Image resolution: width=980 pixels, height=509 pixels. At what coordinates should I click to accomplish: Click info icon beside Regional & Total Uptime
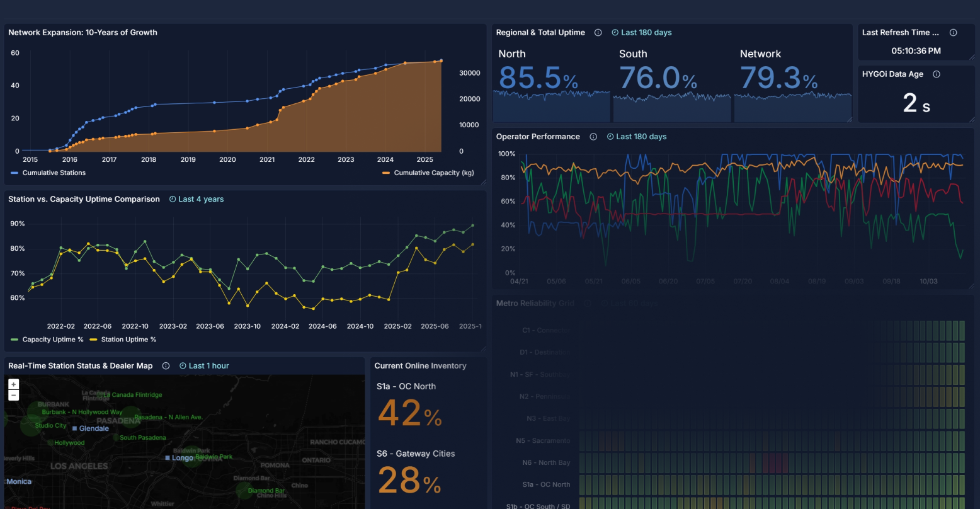coord(598,33)
